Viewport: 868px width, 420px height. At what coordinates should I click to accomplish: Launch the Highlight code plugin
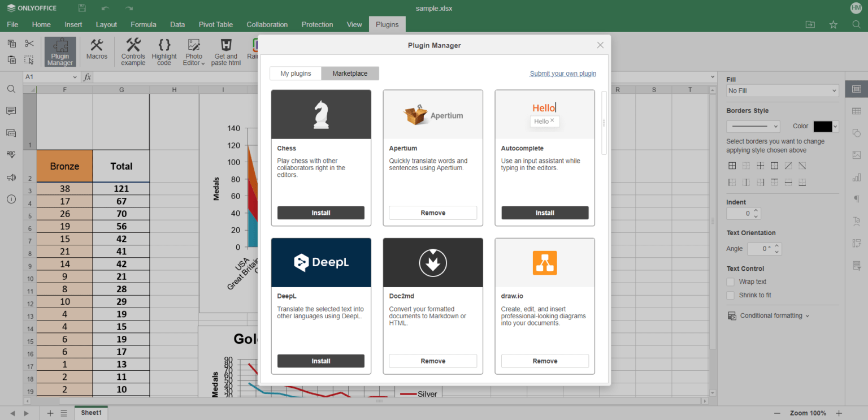pos(164,51)
